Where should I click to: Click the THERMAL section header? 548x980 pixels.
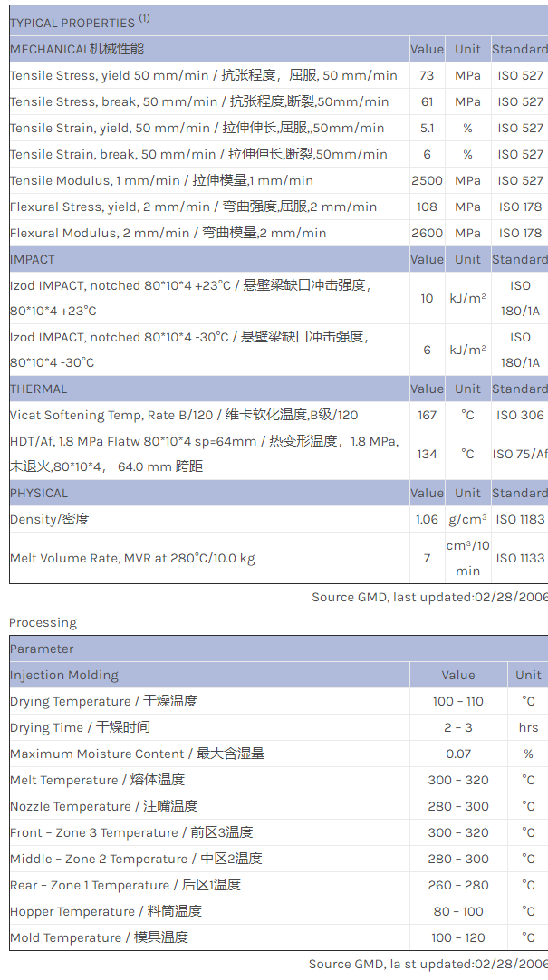[38, 389]
